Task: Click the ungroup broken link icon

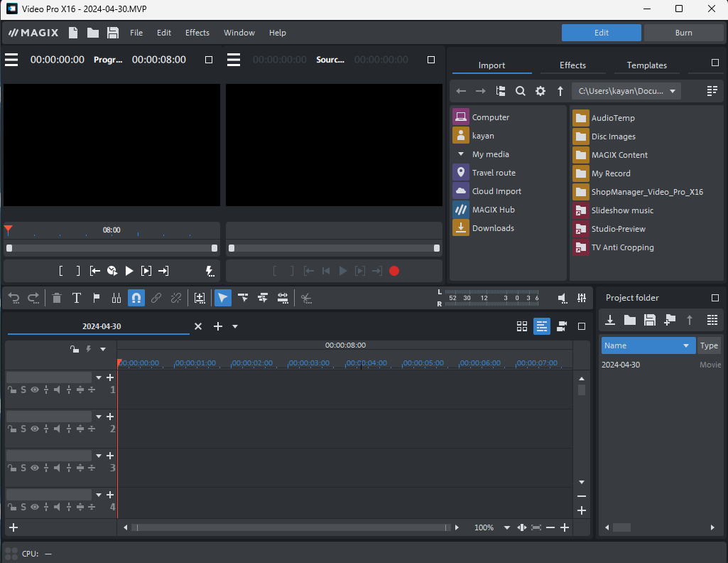Action: [x=176, y=299]
